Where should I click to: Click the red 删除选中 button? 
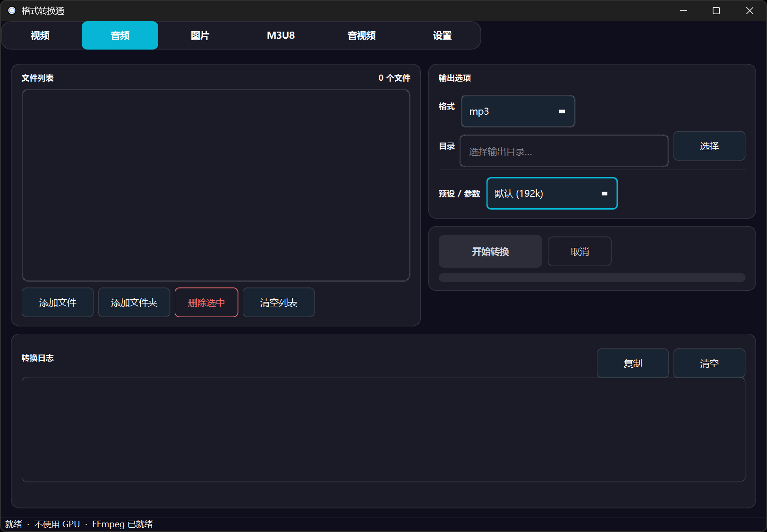(206, 303)
